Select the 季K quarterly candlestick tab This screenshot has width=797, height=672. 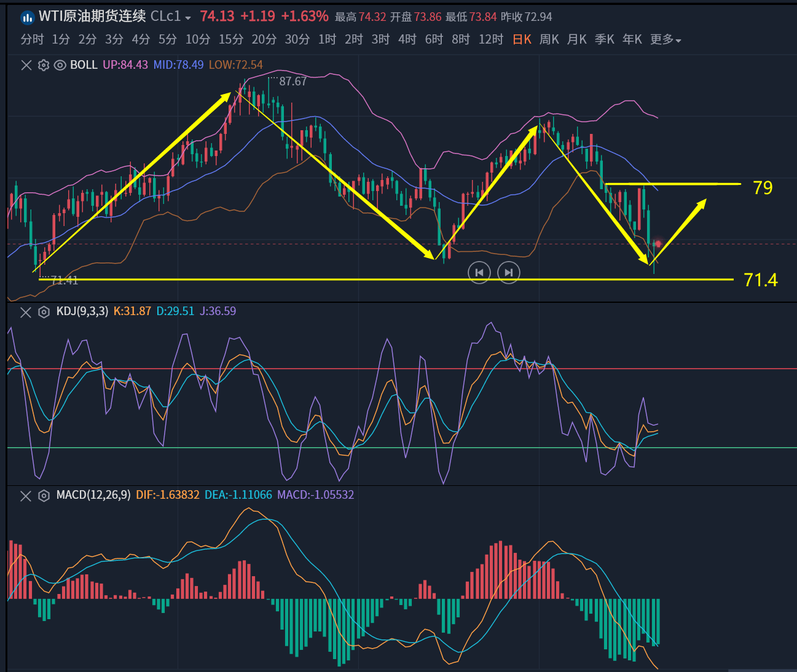605,39
